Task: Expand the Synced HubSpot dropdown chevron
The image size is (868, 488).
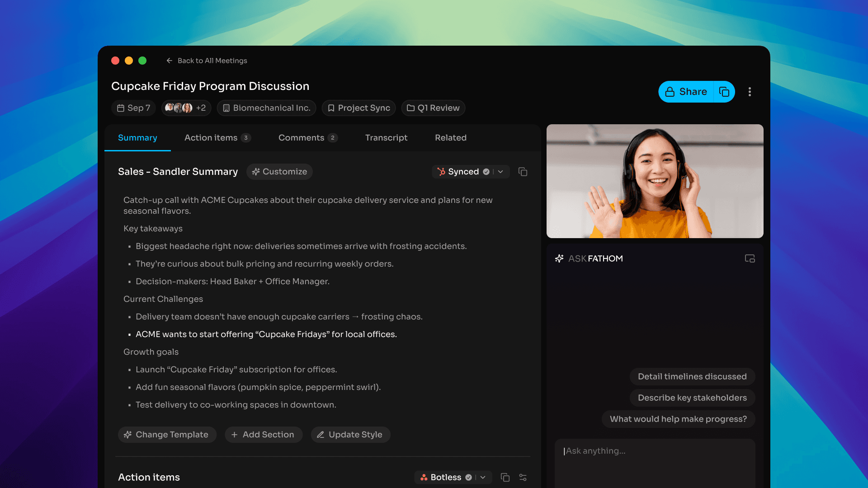Action: coord(500,172)
